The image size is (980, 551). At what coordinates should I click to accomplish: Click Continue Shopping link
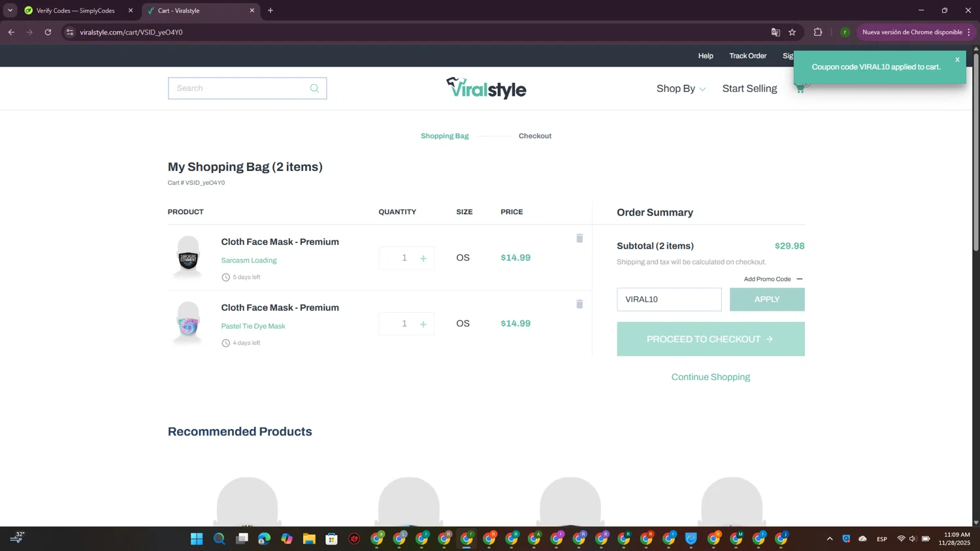(711, 377)
